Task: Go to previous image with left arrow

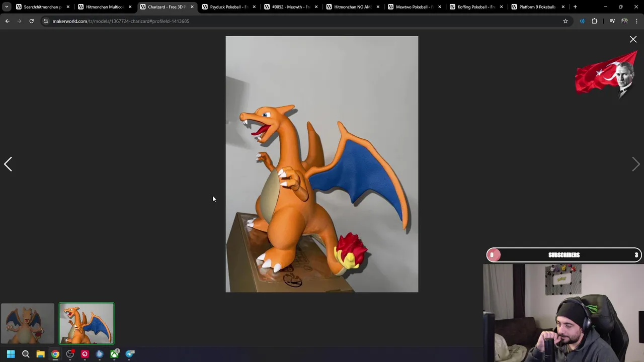Action: [8, 164]
